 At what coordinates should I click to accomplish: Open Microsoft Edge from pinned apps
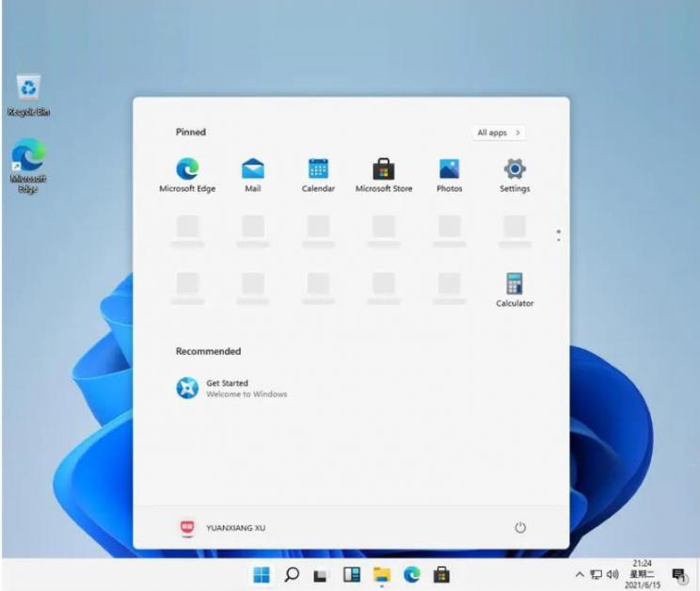click(187, 175)
